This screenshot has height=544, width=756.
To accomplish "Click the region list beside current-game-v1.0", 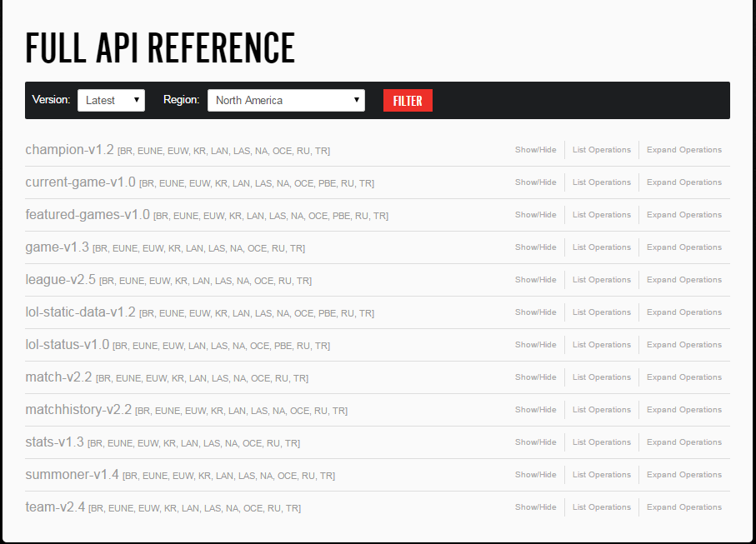I will click(x=257, y=183).
